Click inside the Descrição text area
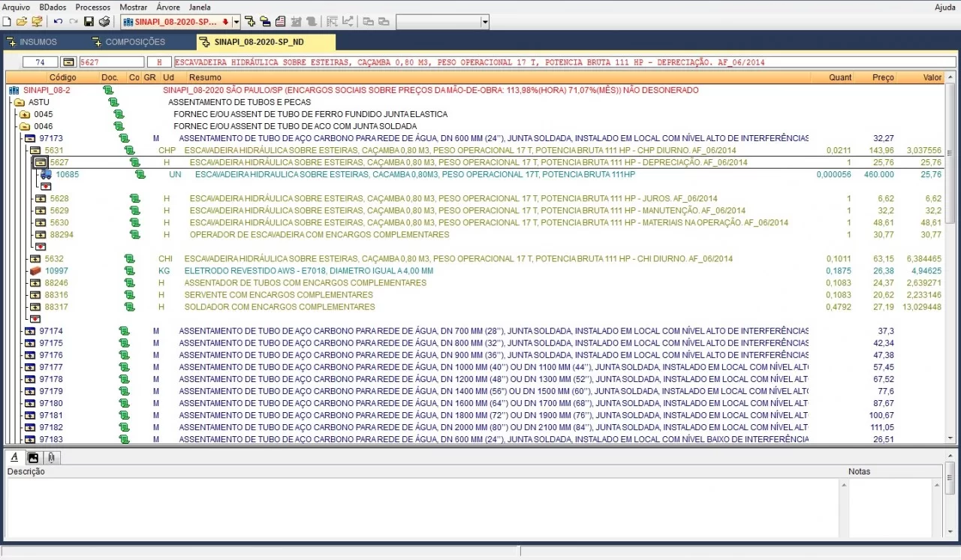The height and width of the screenshot is (560, 961). 423,507
